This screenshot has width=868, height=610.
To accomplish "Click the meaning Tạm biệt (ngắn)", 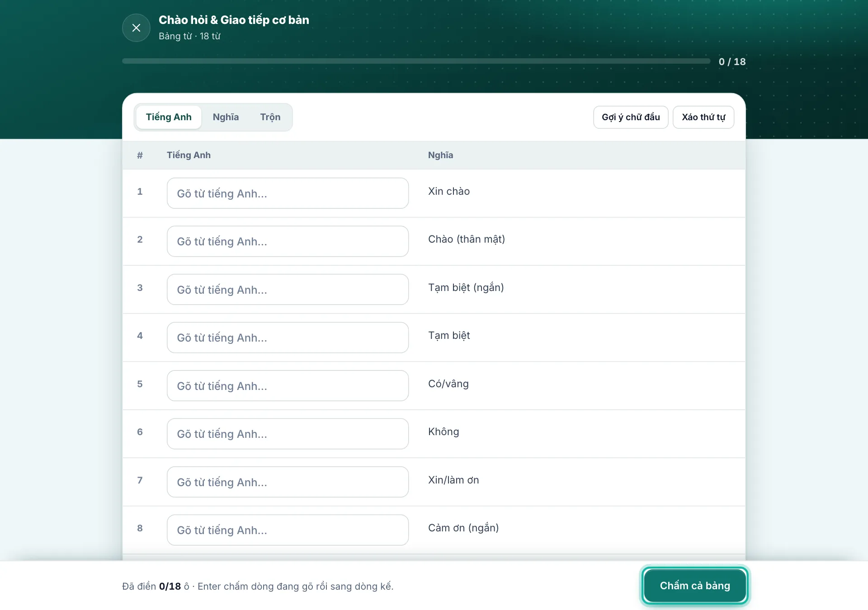I will [x=466, y=287].
